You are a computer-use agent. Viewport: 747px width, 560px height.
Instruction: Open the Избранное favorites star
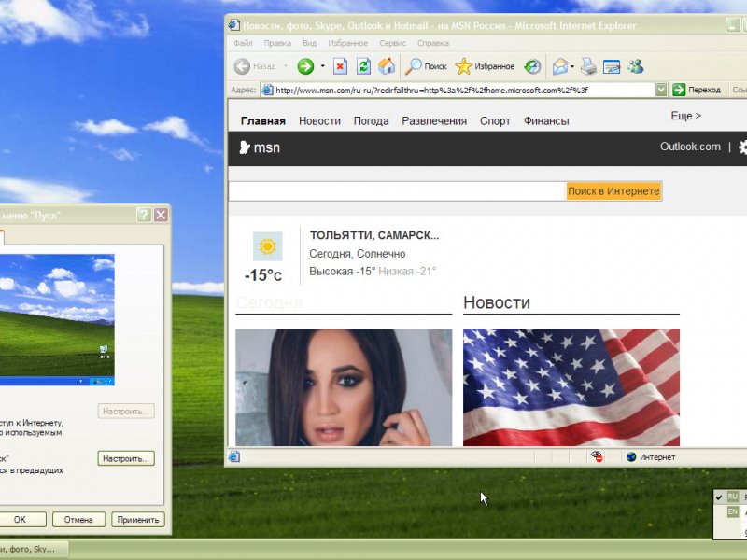point(485,66)
